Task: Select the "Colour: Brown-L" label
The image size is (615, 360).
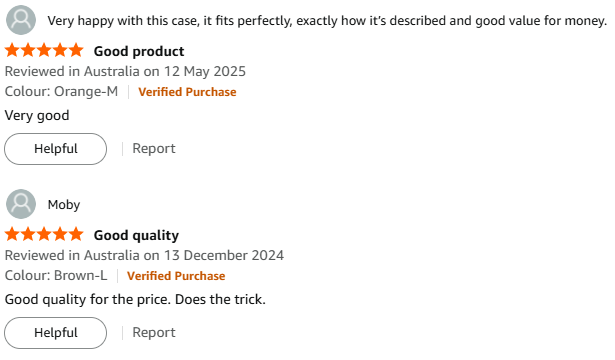Action: pyautogui.click(x=56, y=275)
